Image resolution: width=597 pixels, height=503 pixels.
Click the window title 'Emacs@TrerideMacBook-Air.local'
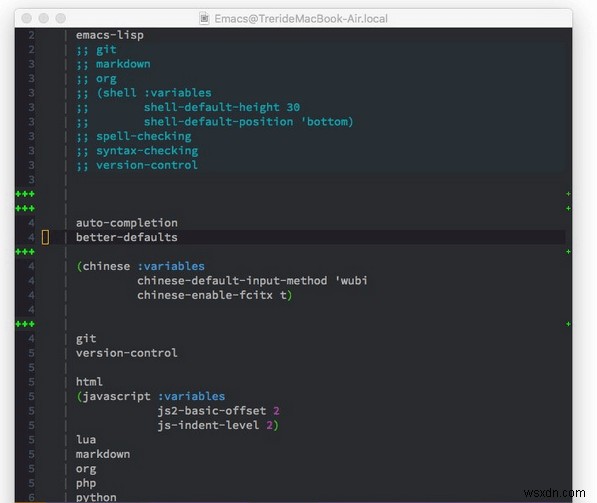[301, 18]
